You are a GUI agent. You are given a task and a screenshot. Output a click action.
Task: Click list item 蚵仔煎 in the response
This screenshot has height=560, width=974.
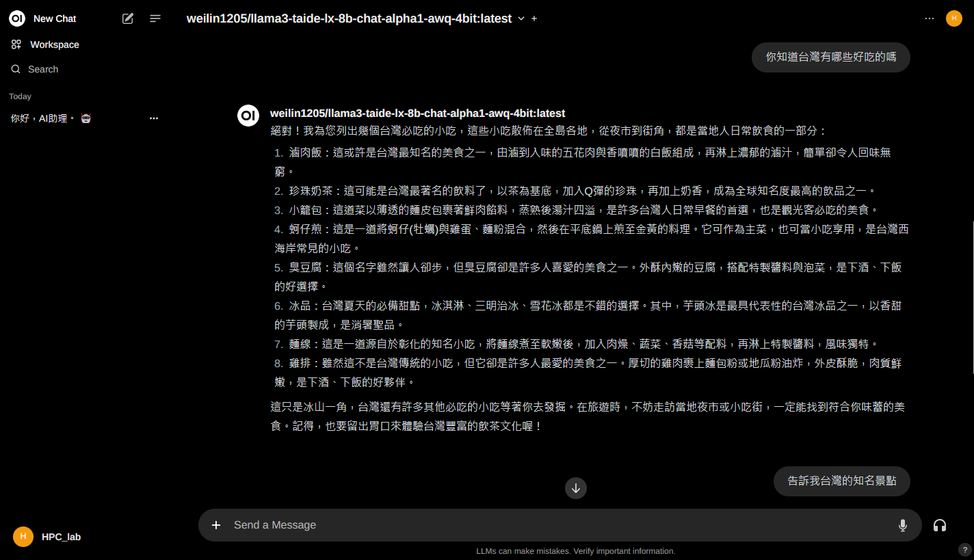[592, 239]
